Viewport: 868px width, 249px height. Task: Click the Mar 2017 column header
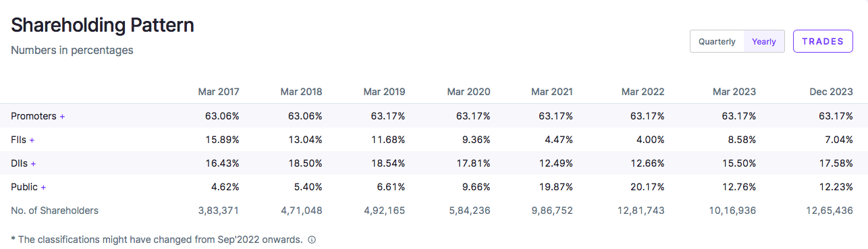click(x=219, y=92)
